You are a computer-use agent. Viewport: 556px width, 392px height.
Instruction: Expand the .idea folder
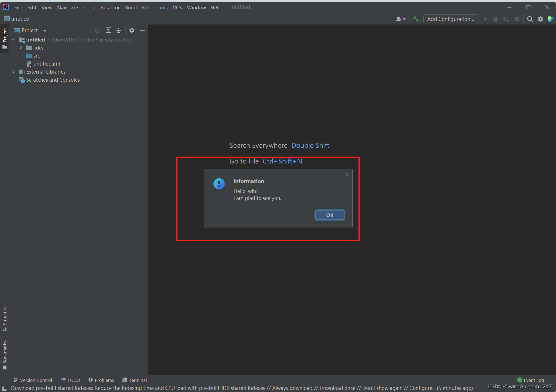[x=21, y=48]
